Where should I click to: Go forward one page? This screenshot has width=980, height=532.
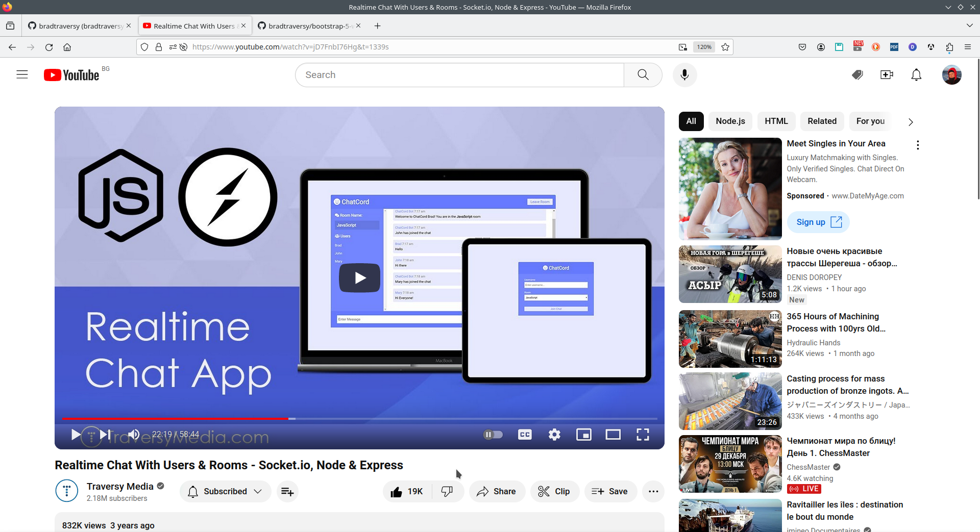[31, 47]
